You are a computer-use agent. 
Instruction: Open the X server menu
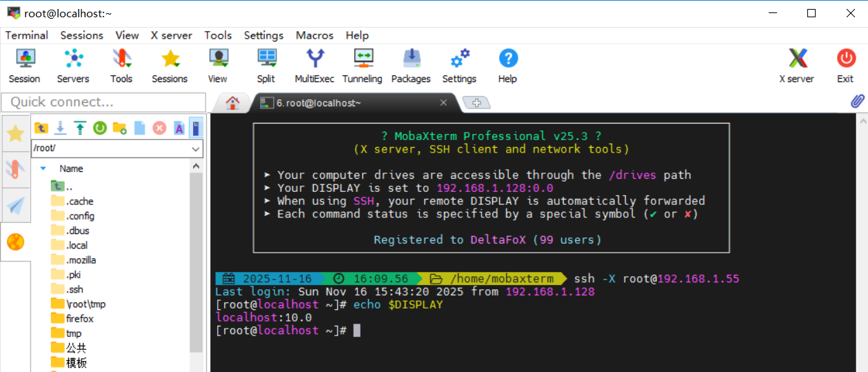172,35
